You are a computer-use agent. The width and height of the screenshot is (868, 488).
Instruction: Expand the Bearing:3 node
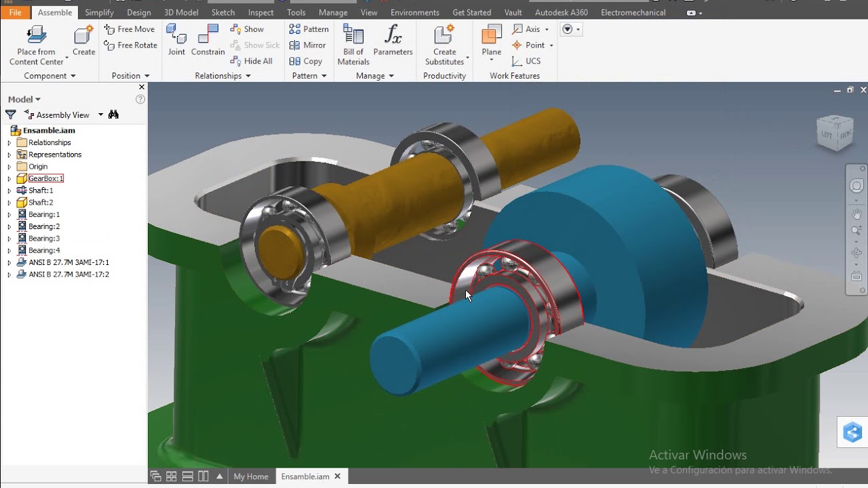(x=9, y=239)
